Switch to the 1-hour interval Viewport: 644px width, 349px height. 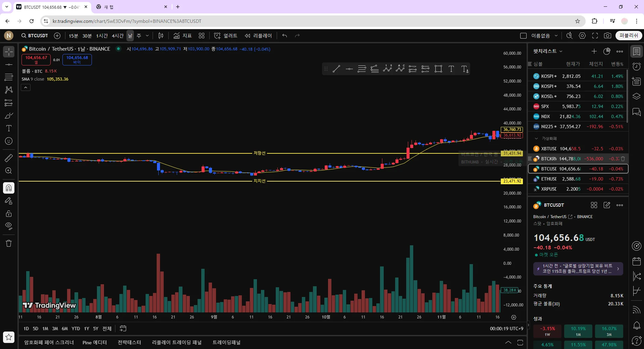(x=102, y=36)
